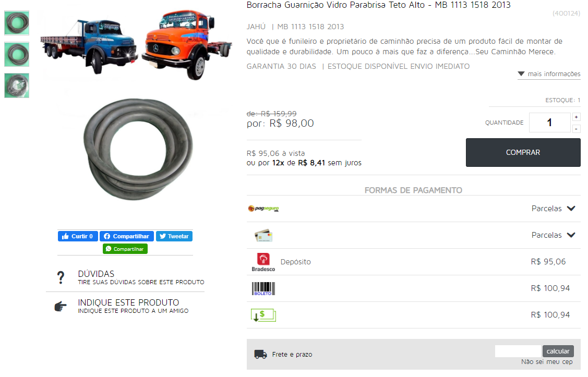Open the Não sei meu cep link
Viewport: 588px width, 377px height.
click(x=547, y=362)
